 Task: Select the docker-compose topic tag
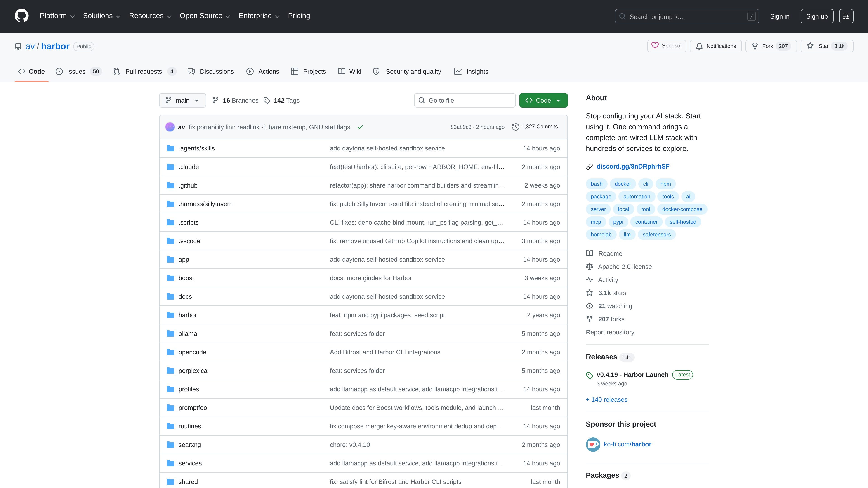pyautogui.click(x=682, y=209)
